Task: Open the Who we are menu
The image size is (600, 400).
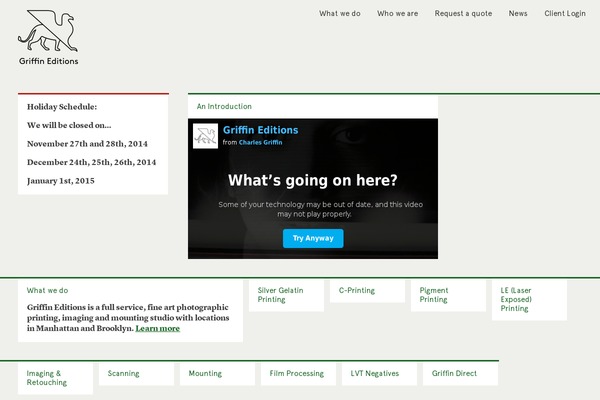Action: pyautogui.click(x=398, y=13)
